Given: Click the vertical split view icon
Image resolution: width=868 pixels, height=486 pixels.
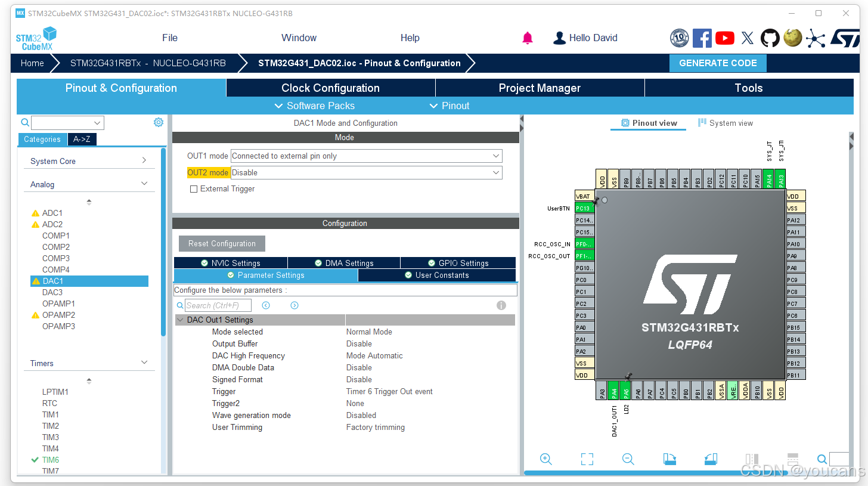Looking at the screenshot, I should tap(752, 459).
